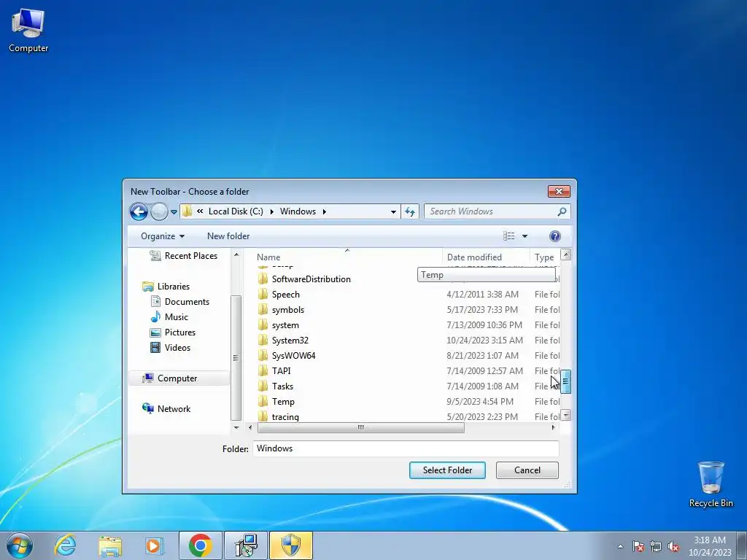The width and height of the screenshot is (747, 560).
Task: Click the search magnifier icon
Action: click(562, 211)
